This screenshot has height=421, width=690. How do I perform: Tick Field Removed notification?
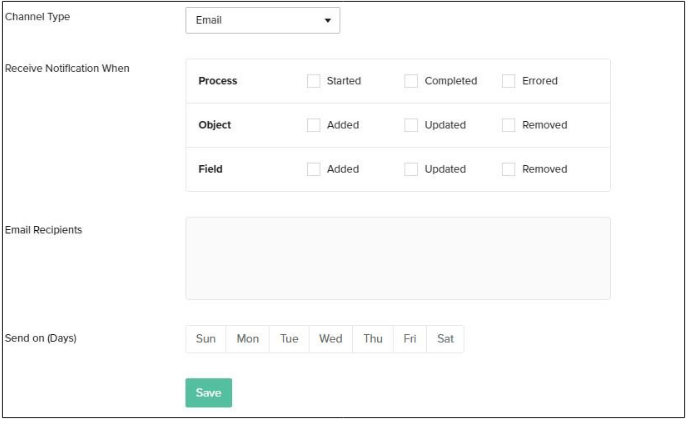509,169
